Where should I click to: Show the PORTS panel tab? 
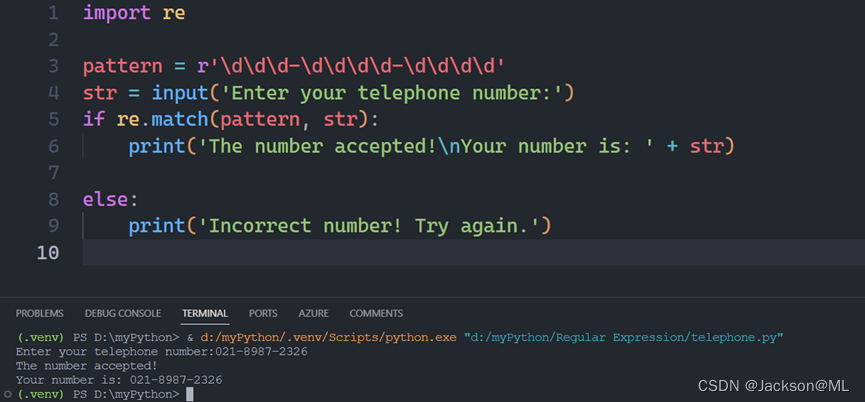pos(263,313)
